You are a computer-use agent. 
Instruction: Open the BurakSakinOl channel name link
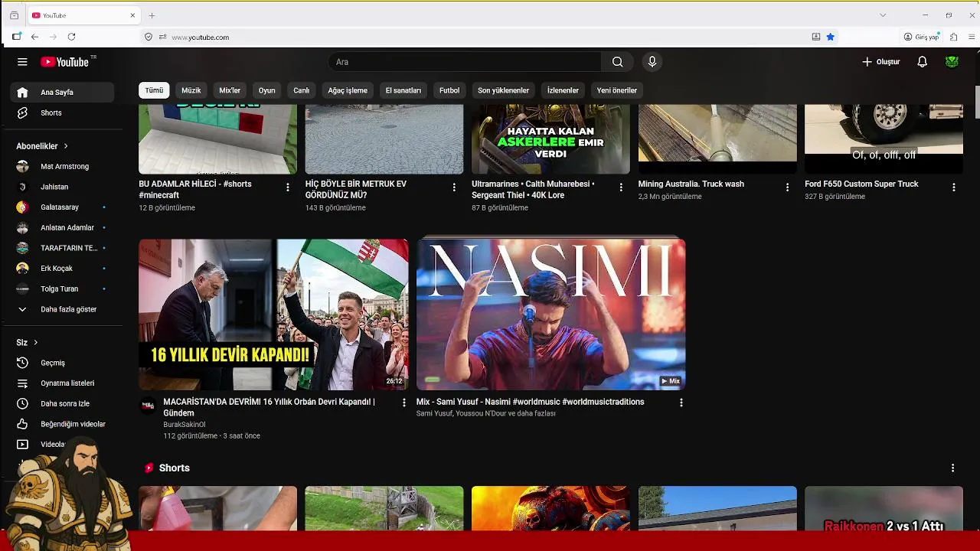185,425
